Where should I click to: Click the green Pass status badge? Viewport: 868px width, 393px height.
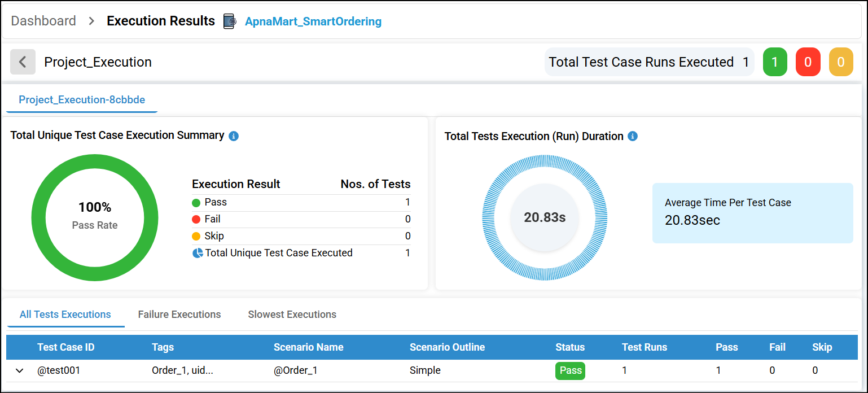pyautogui.click(x=571, y=370)
